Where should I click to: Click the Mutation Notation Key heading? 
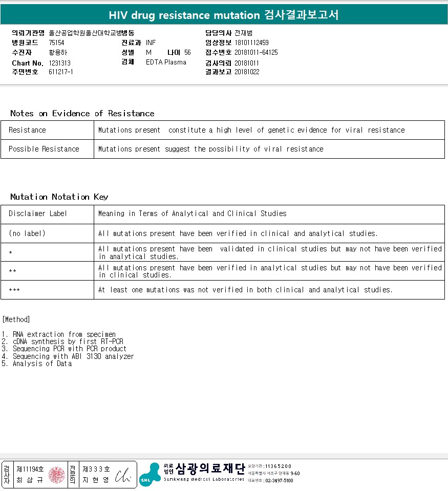point(59,197)
